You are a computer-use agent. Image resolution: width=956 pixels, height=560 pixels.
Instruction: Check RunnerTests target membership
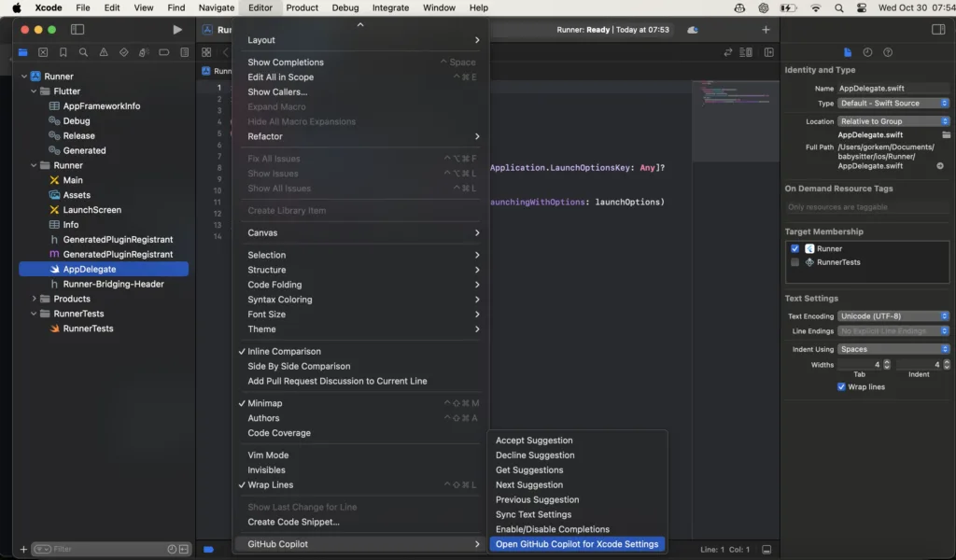coord(795,262)
